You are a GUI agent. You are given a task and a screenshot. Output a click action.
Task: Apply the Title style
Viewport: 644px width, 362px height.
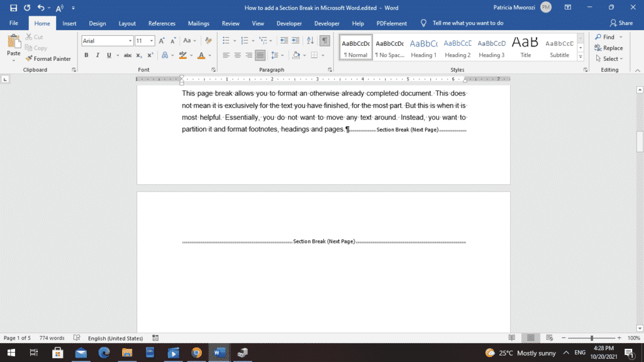point(525,48)
